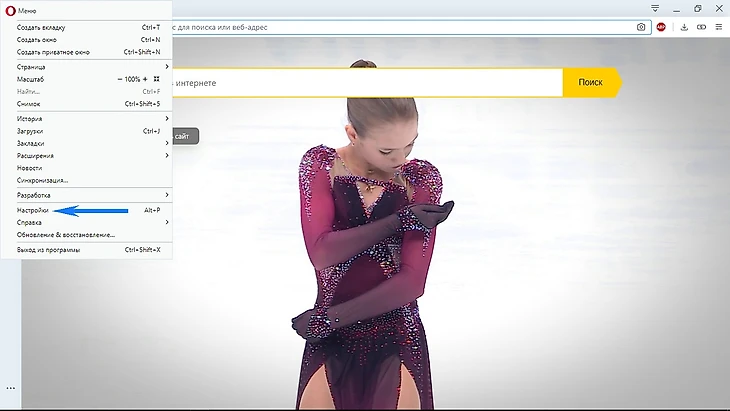Open the downloads icon in toolbar
Screen dimensions: 730x411
point(684,27)
